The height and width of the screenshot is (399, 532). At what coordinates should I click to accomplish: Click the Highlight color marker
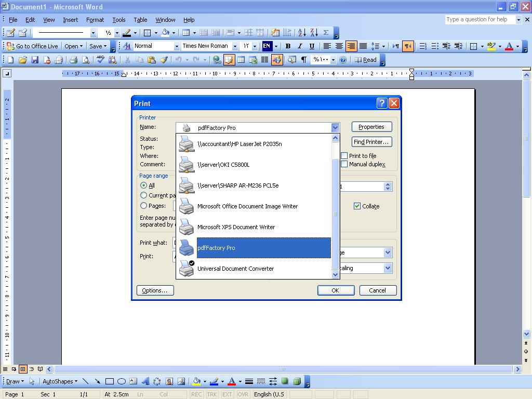coord(491,46)
